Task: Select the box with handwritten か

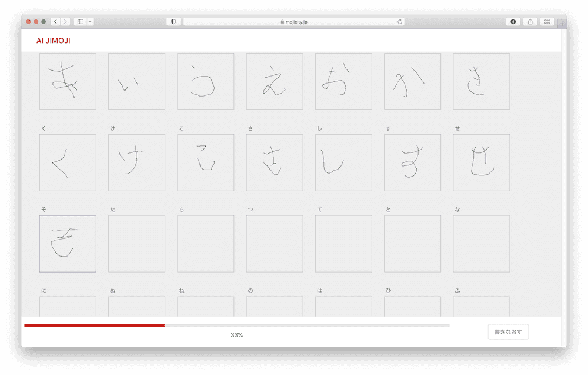Action: point(413,81)
